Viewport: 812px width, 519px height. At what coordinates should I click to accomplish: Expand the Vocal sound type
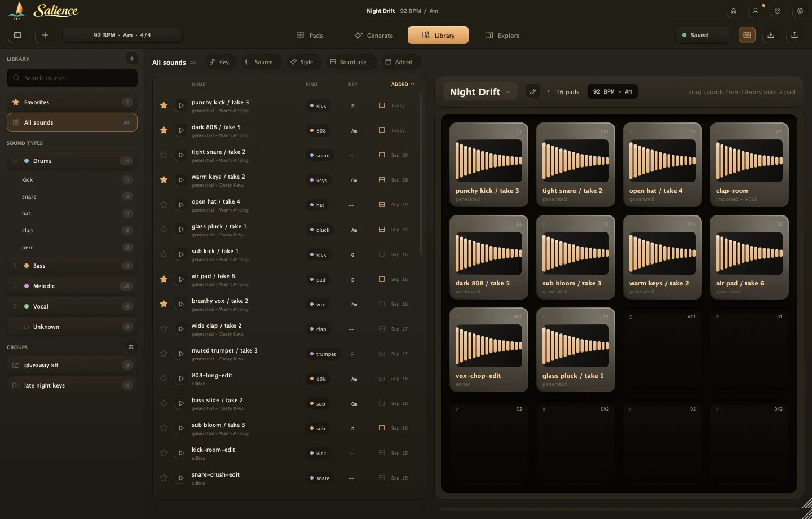(x=15, y=306)
